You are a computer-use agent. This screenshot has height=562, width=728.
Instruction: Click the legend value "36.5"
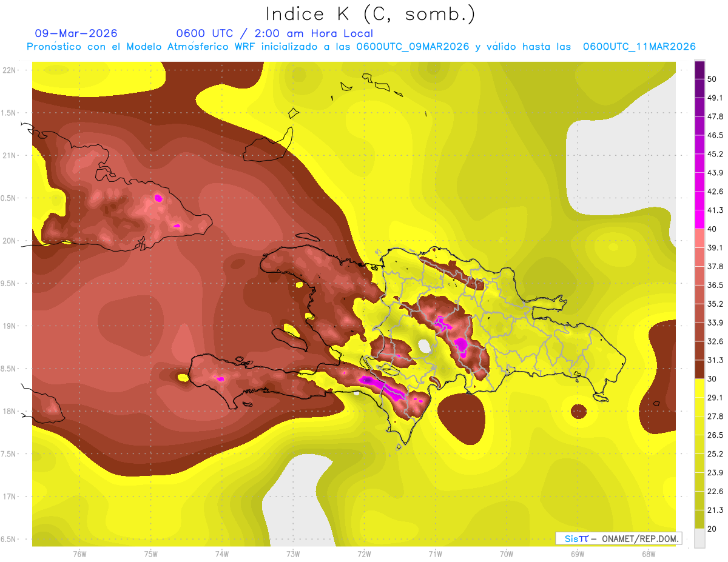(714, 285)
